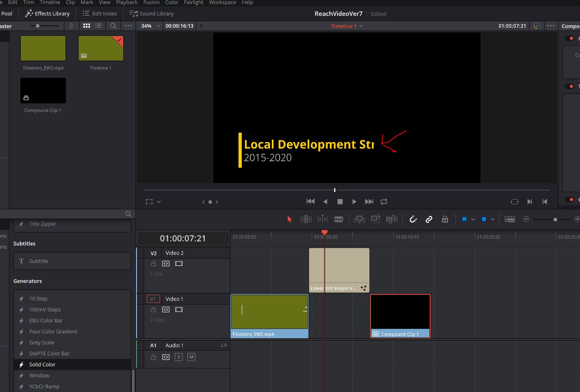Toggle auto track selector on Video 2
Viewport: 580px width, 392px height.
click(166, 263)
